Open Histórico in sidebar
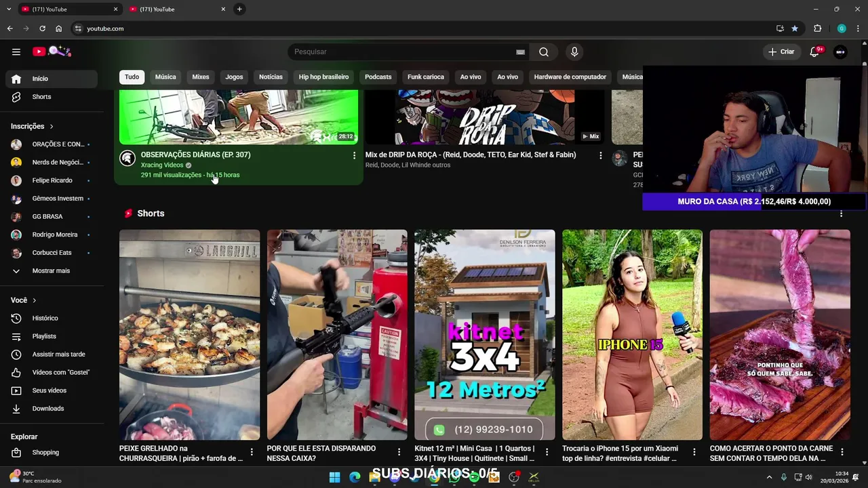Screen dimensions: 868x488 (52, 318)
